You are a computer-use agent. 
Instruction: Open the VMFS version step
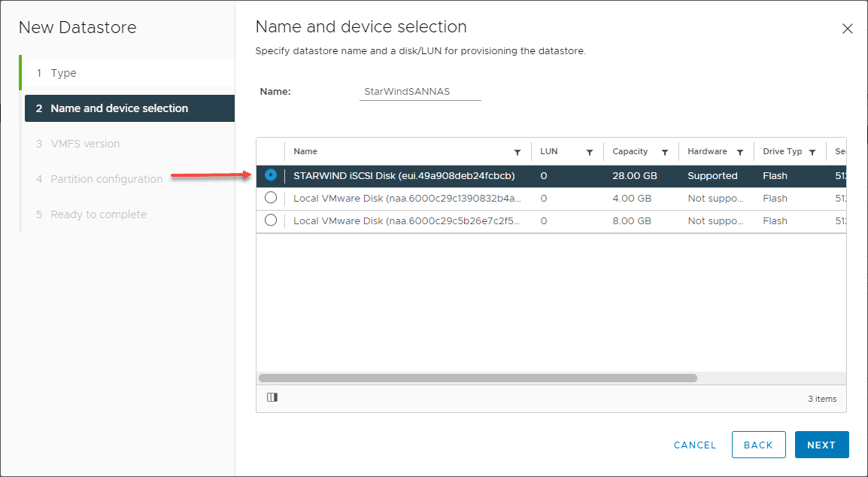pos(83,143)
